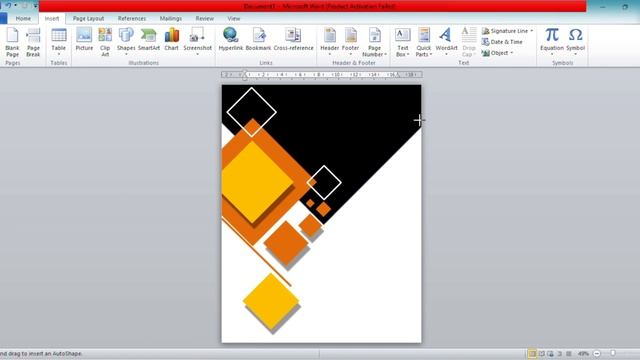Switch to Draft view

(x=569, y=353)
